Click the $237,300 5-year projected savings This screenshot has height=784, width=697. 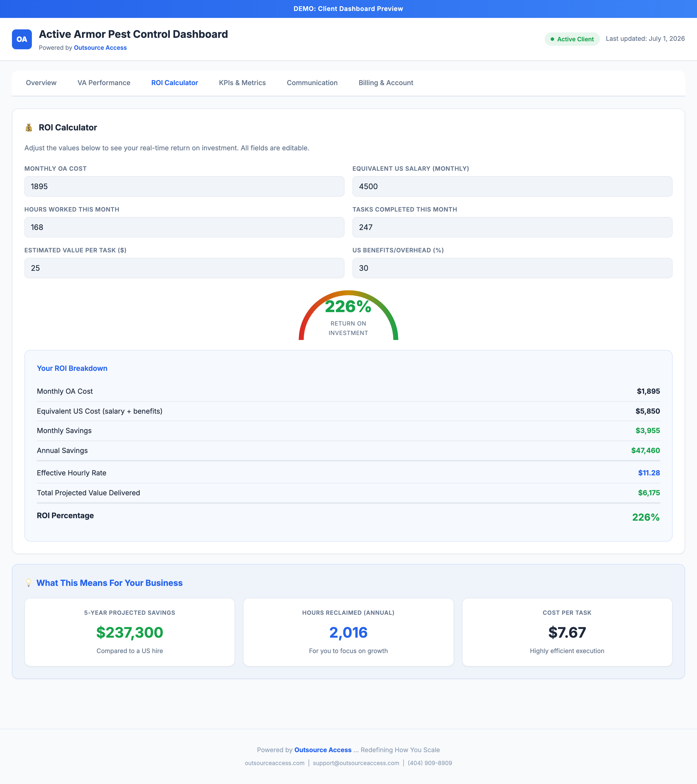tap(130, 632)
